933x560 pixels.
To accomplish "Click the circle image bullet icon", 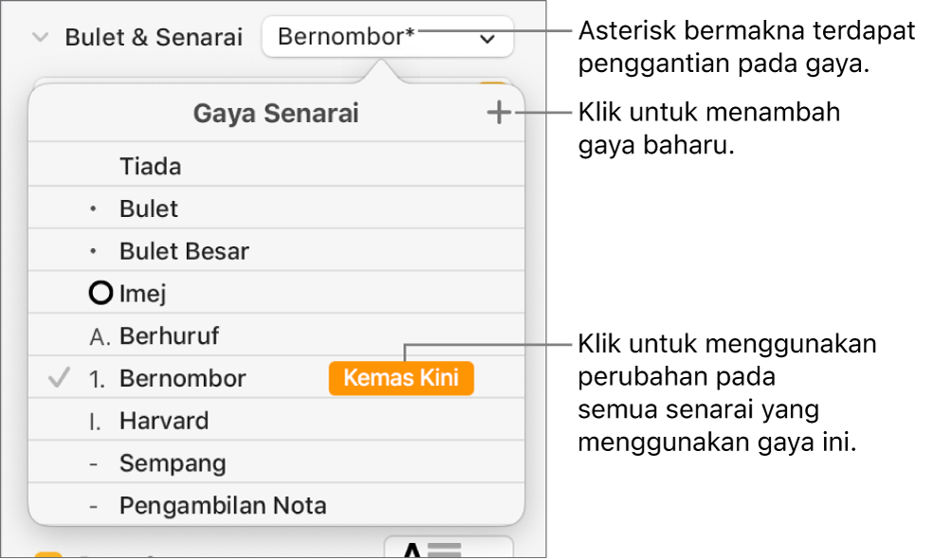I will pos(99,294).
